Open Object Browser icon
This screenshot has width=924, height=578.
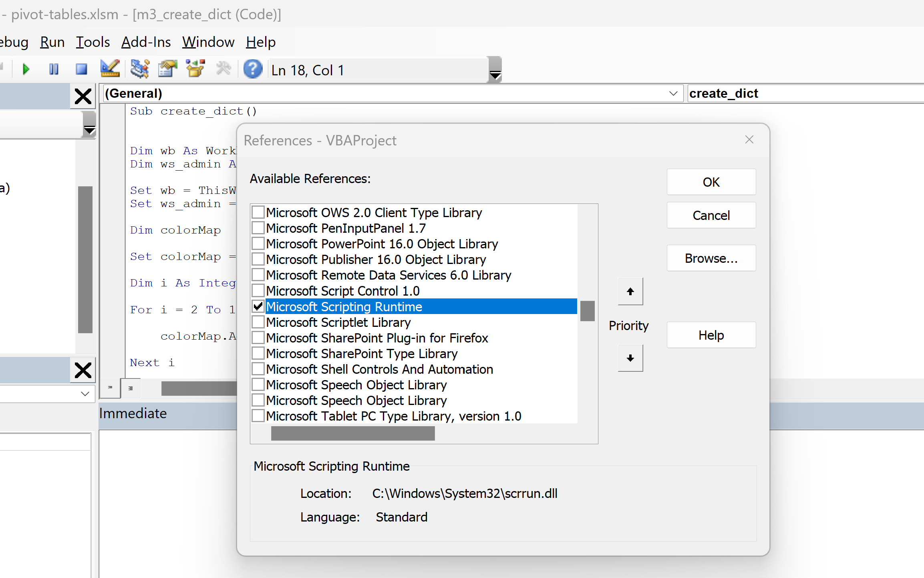(x=195, y=69)
